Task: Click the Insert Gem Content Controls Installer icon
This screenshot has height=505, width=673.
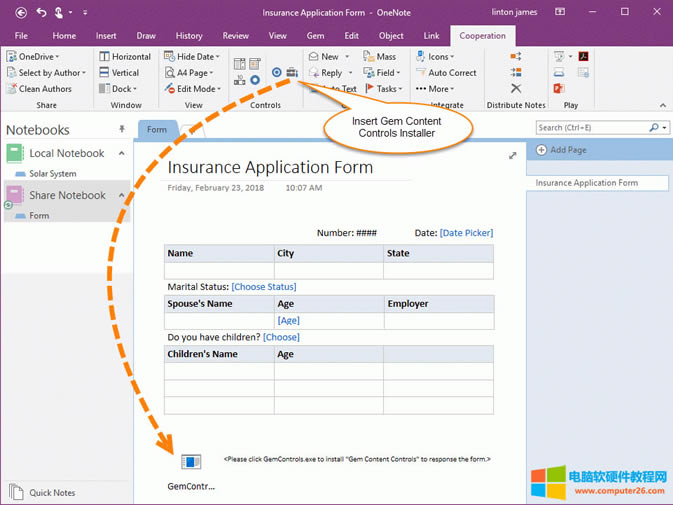Action: click(292, 73)
